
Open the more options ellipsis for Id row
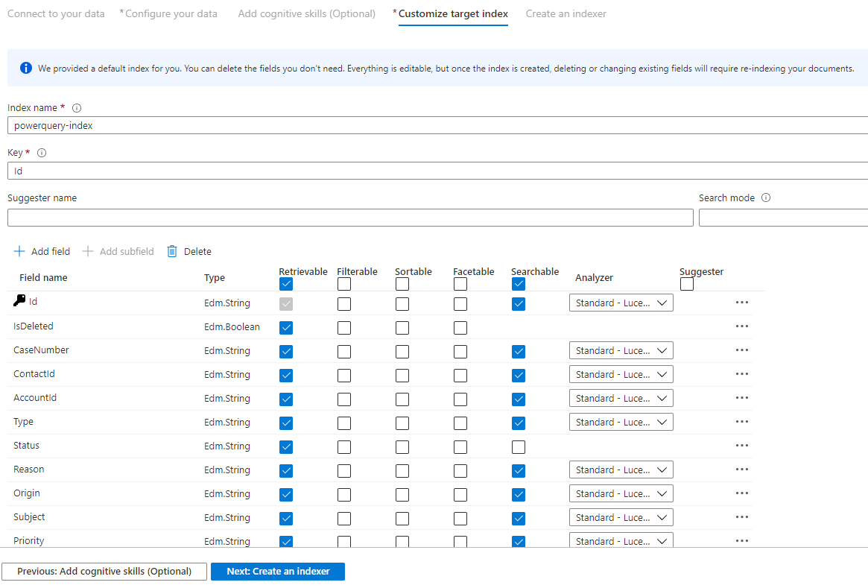742,303
